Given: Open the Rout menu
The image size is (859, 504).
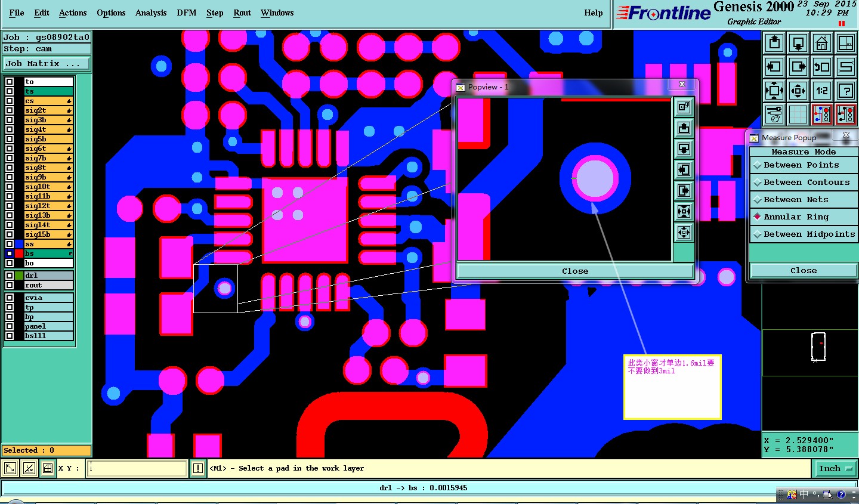Looking at the screenshot, I should 242,13.
